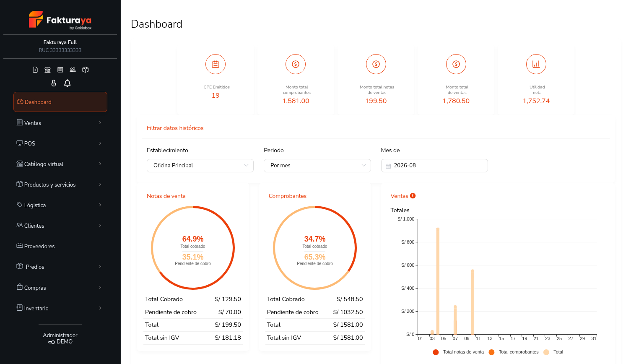Screen dimensions: 631x364
Task: Click the Monto total de ventas coin icon
Action: [456, 64]
